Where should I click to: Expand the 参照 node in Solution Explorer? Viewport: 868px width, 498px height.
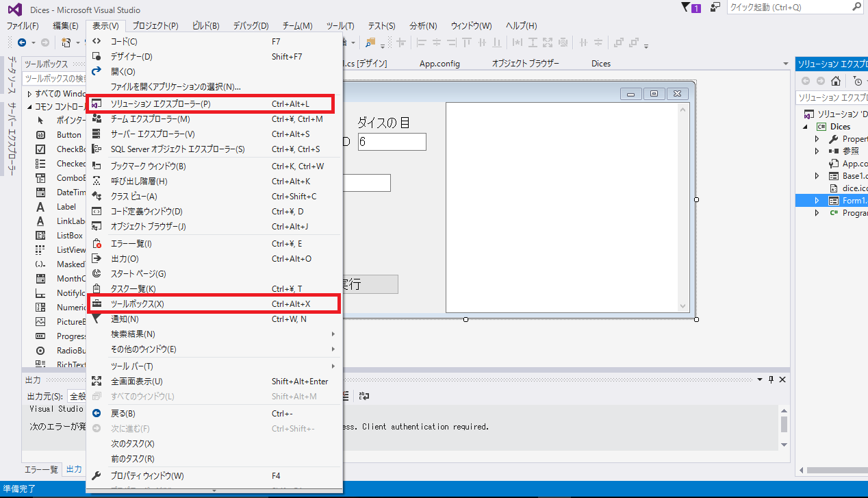(x=817, y=151)
